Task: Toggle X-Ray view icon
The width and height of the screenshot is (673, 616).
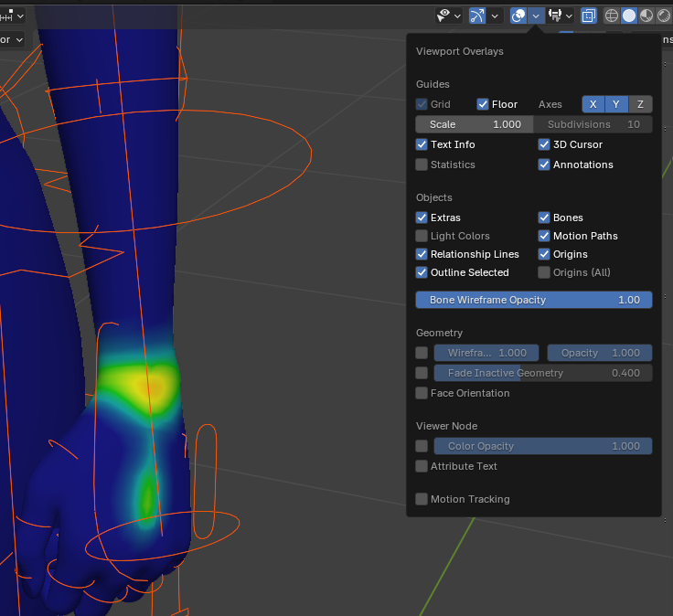Action: coord(589,16)
